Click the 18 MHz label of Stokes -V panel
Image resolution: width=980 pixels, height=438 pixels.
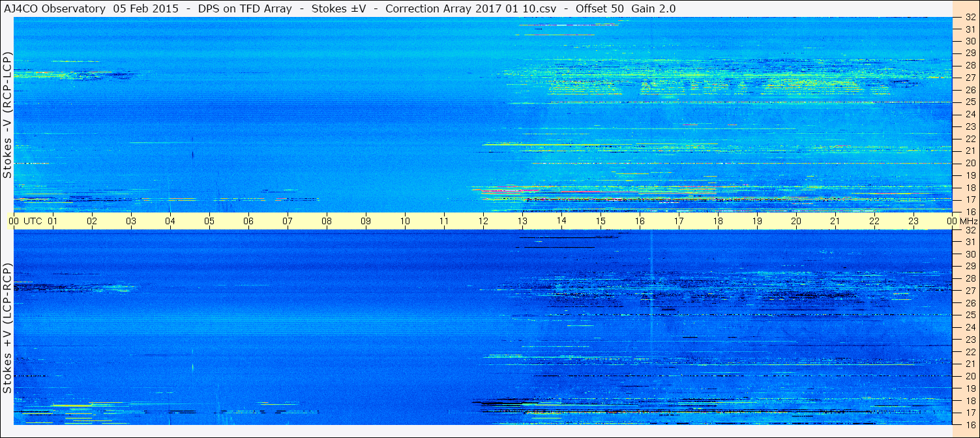(970, 188)
